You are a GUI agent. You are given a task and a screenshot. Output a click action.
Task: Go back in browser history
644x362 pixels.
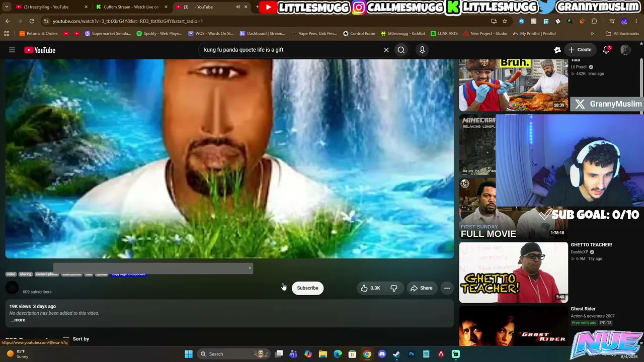8,21
